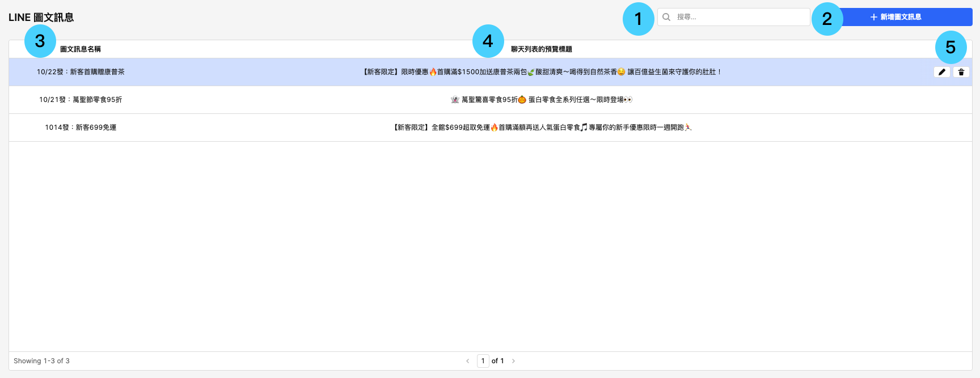Click the 限時優惠 首購滿$1500 preview title
Image resolution: width=980 pixels, height=378 pixels.
click(x=541, y=72)
